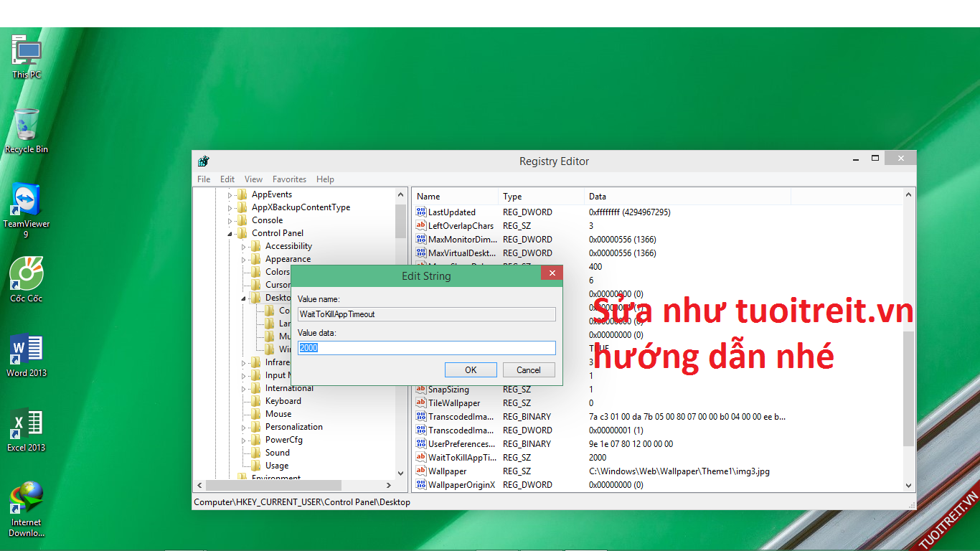Open the Favorites menu
980x551 pixels.
coord(289,179)
